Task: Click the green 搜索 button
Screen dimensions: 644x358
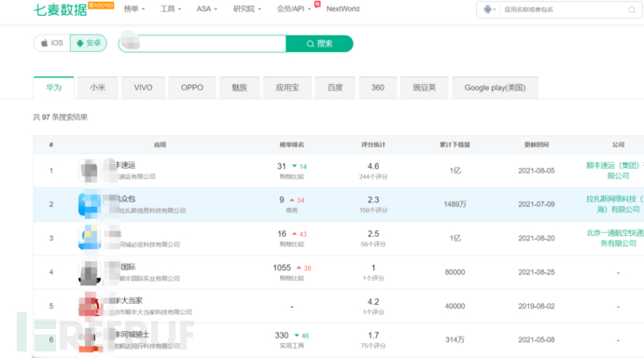Action: click(319, 44)
